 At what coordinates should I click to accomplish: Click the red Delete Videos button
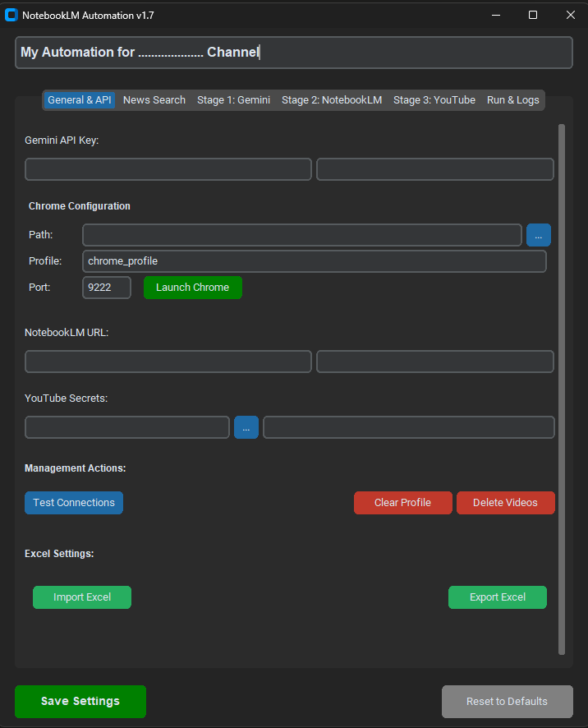click(x=505, y=503)
